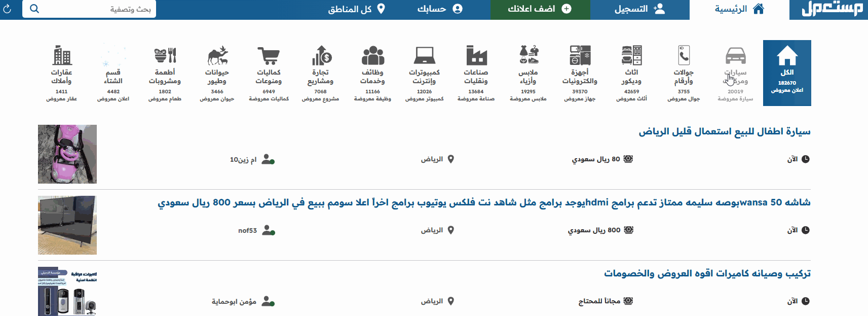The height and width of the screenshot is (316, 868).
Task: Open devices and electronics category
Action: click(x=580, y=56)
